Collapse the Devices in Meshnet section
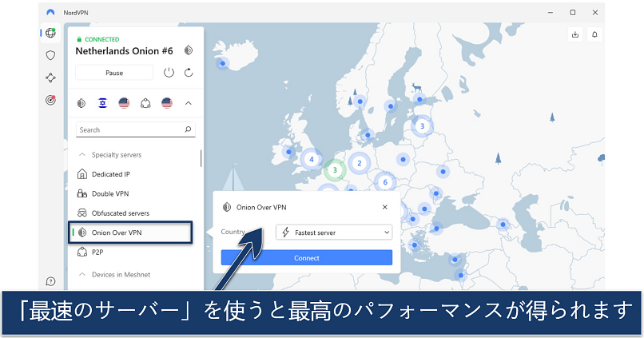The image size is (644, 338). [82, 275]
